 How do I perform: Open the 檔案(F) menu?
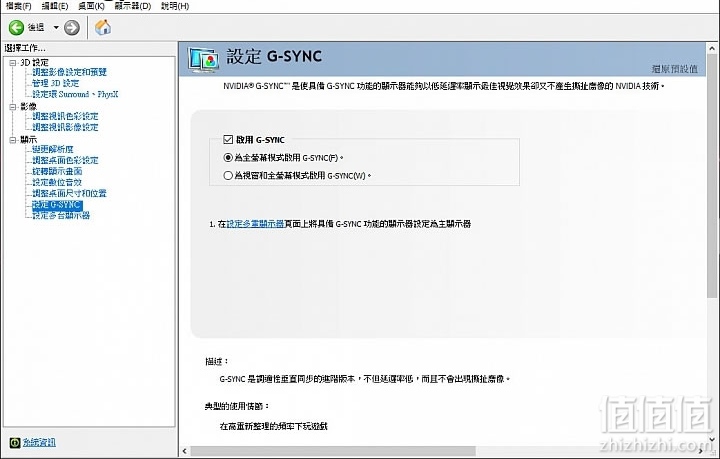pos(18,6)
